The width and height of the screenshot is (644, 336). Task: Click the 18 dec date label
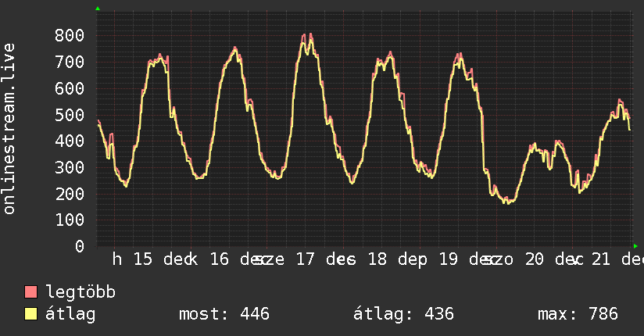point(397,259)
